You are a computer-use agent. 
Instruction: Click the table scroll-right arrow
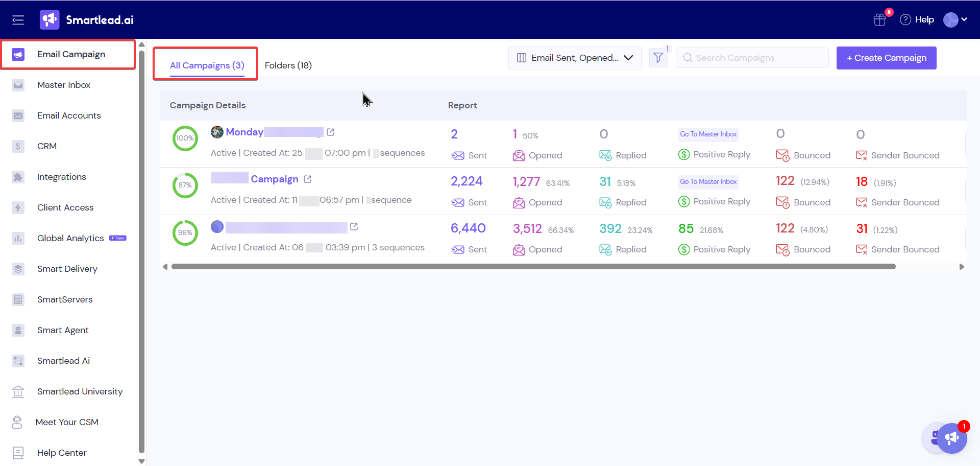coord(962,267)
